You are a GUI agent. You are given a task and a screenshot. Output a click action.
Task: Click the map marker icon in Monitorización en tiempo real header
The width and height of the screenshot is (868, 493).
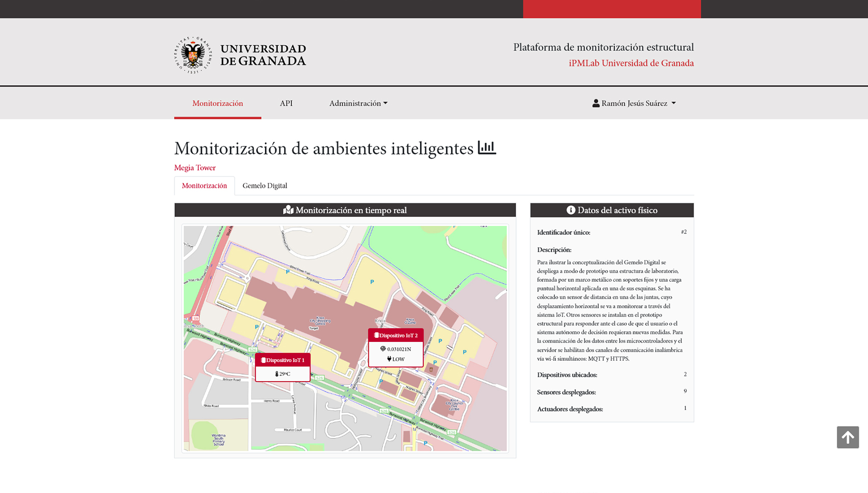click(289, 210)
